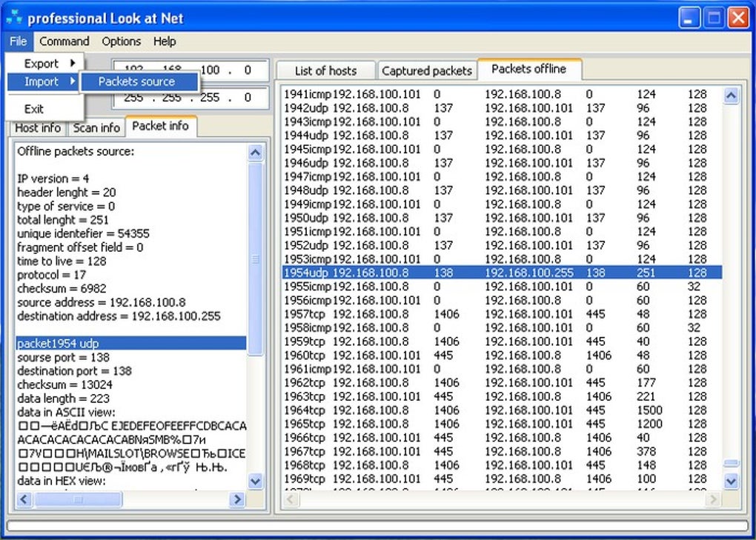The height and width of the screenshot is (540, 756).
Task: Expand the Import submenu
Action: coord(42,82)
